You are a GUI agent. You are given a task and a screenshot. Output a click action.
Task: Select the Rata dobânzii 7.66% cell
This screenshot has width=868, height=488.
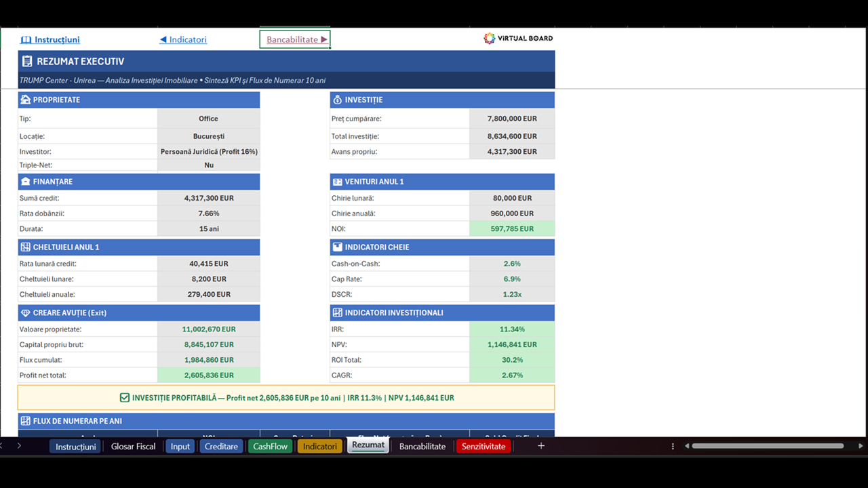(209, 213)
